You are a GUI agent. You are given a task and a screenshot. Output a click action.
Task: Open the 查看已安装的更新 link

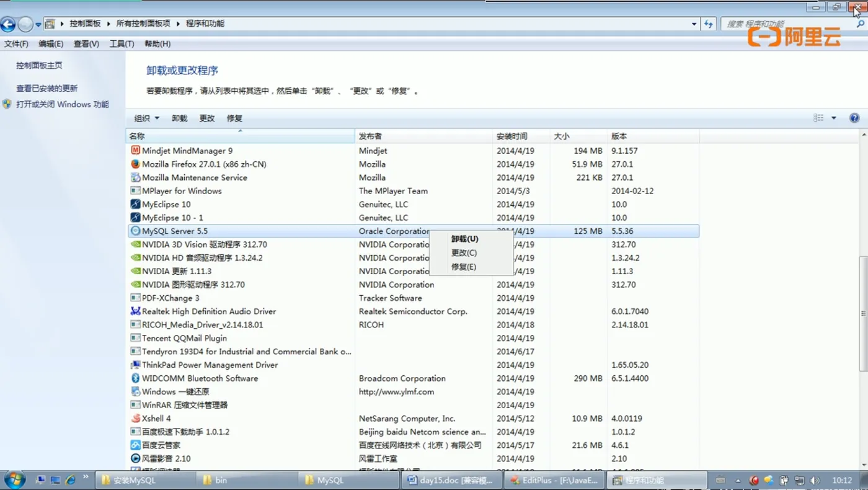47,88
